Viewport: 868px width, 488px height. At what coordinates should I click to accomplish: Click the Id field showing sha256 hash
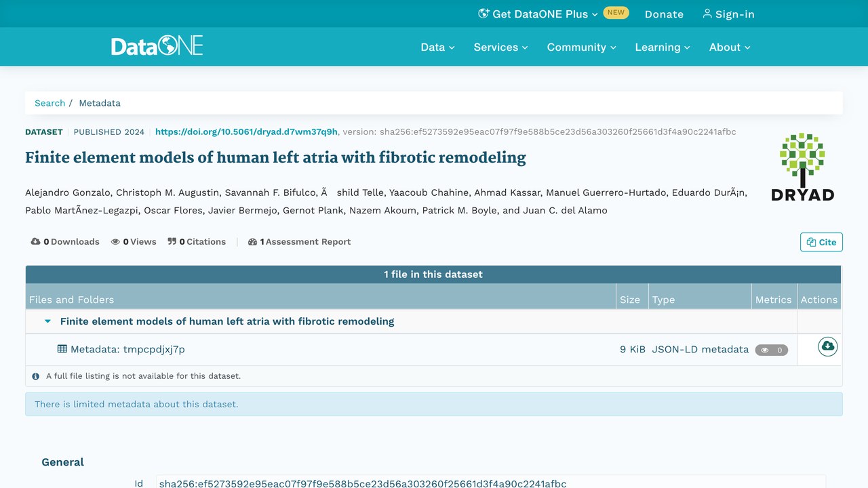(491, 483)
